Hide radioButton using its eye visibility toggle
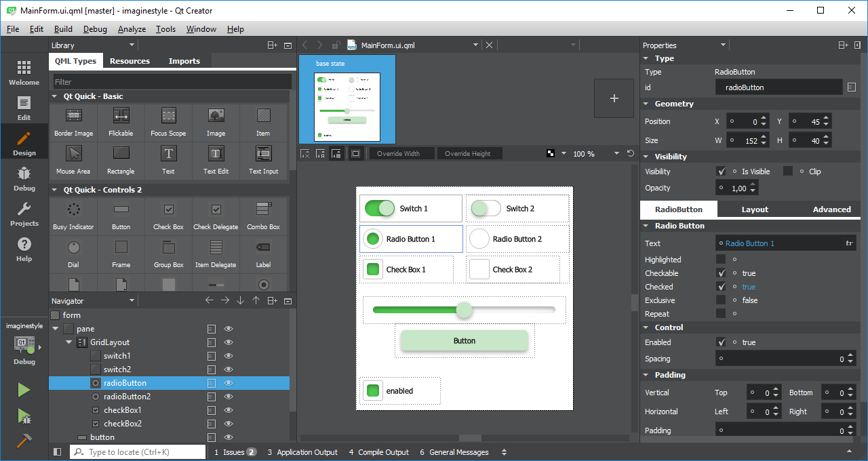 tap(229, 383)
